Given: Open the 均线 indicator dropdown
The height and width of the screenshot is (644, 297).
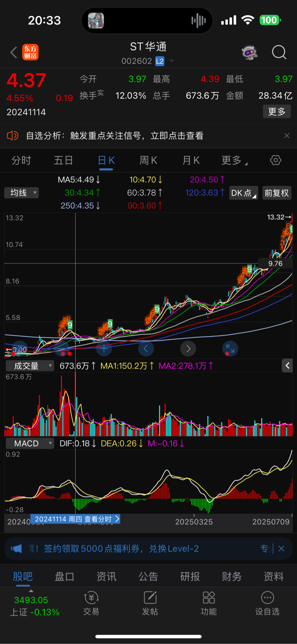Looking at the screenshot, I should [x=22, y=193].
